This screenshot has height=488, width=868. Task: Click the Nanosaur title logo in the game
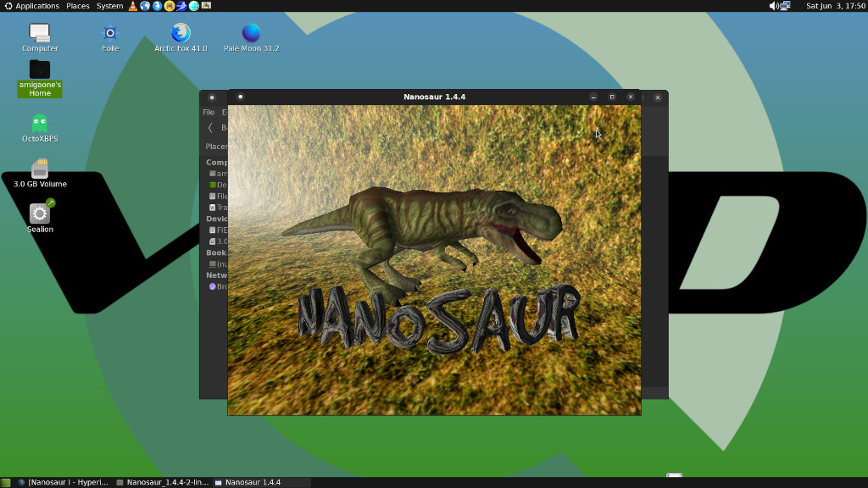(438, 319)
